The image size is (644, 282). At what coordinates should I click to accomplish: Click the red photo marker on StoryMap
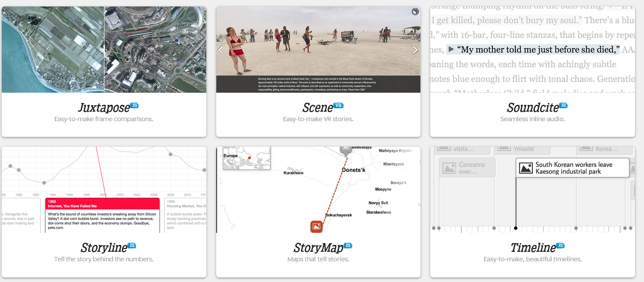coord(316,226)
